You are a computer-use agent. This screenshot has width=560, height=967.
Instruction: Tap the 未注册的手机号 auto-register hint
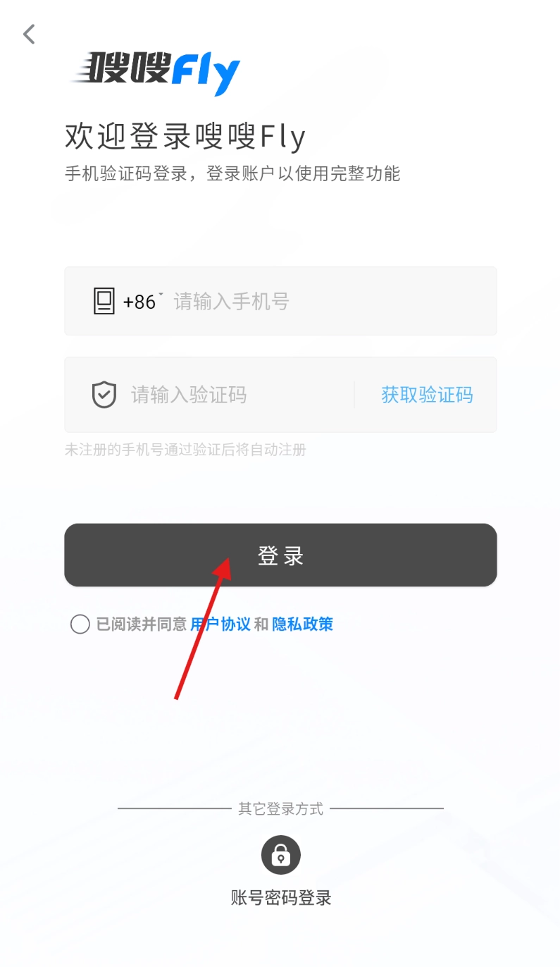click(185, 450)
